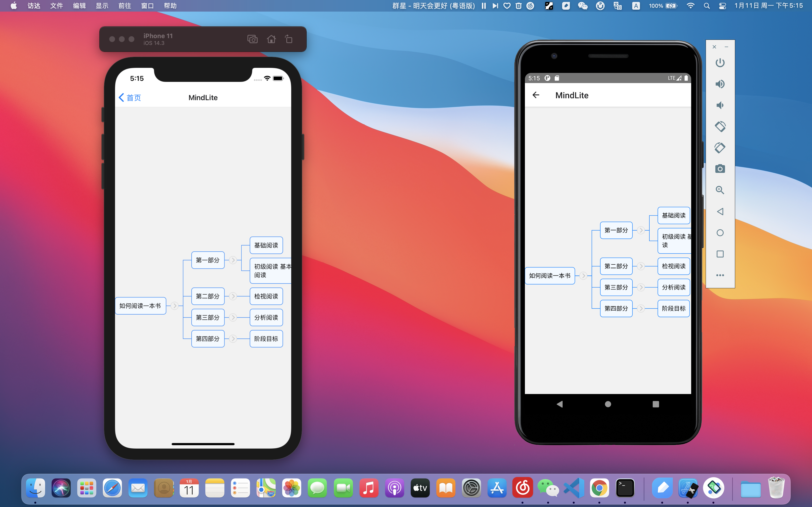This screenshot has width=812, height=507.
Task: Lower the Android emulator volume
Action: [720, 105]
